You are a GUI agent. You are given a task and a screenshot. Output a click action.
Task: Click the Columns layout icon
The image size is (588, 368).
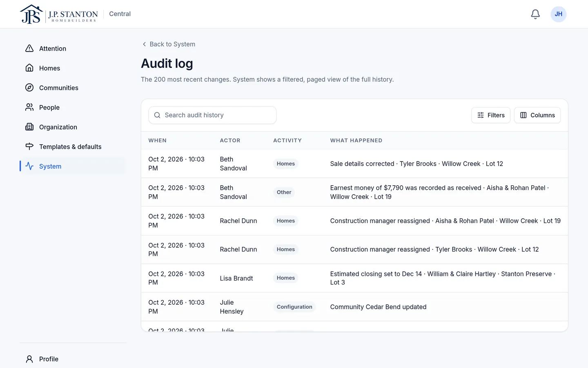(523, 115)
